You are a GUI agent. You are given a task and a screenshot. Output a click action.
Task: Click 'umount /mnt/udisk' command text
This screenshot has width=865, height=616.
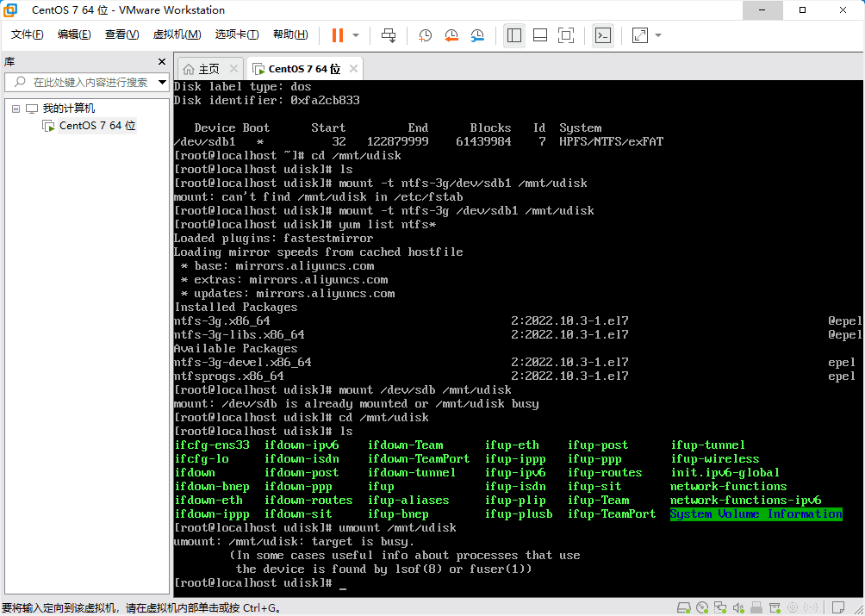click(x=397, y=528)
